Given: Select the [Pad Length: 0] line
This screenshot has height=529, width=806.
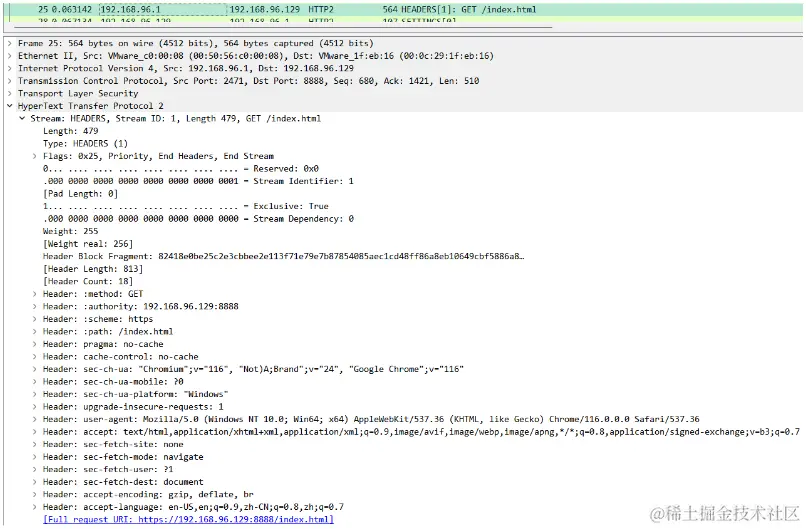Looking at the screenshot, I should click(80, 194).
